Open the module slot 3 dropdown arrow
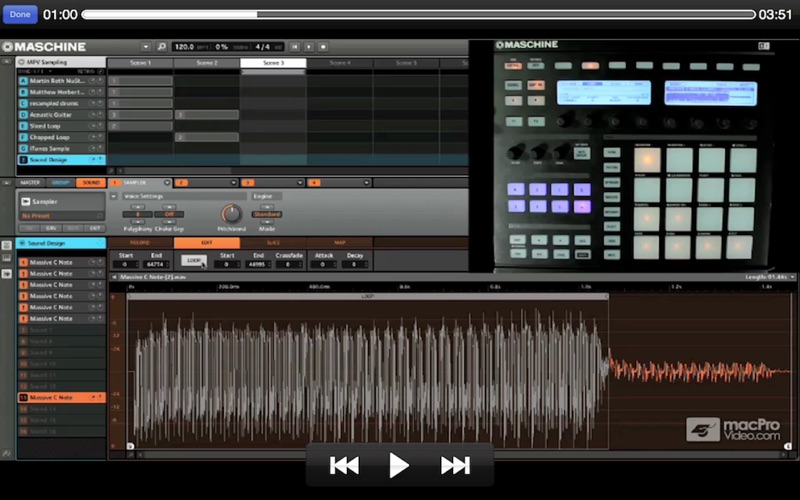This screenshot has width=800, height=500. (300, 183)
